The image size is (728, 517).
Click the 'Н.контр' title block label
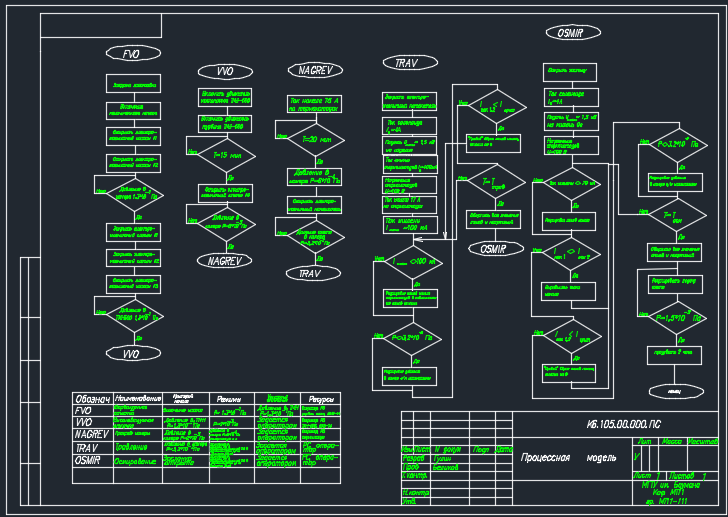tap(415, 492)
